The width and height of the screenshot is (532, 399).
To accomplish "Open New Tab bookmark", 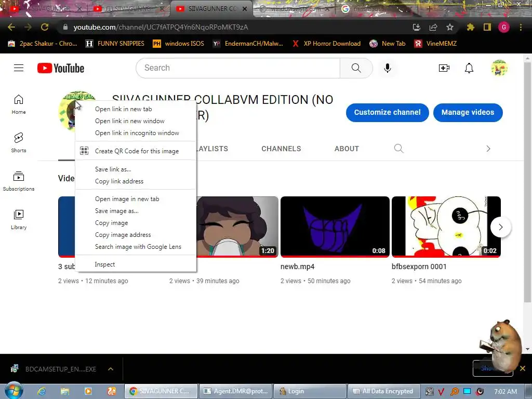I will point(388,44).
